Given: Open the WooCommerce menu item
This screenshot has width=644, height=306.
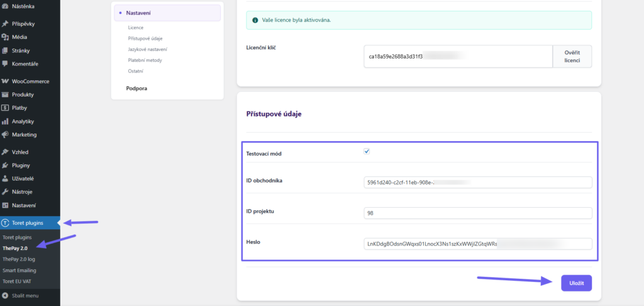Looking at the screenshot, I should click(30, 81).
